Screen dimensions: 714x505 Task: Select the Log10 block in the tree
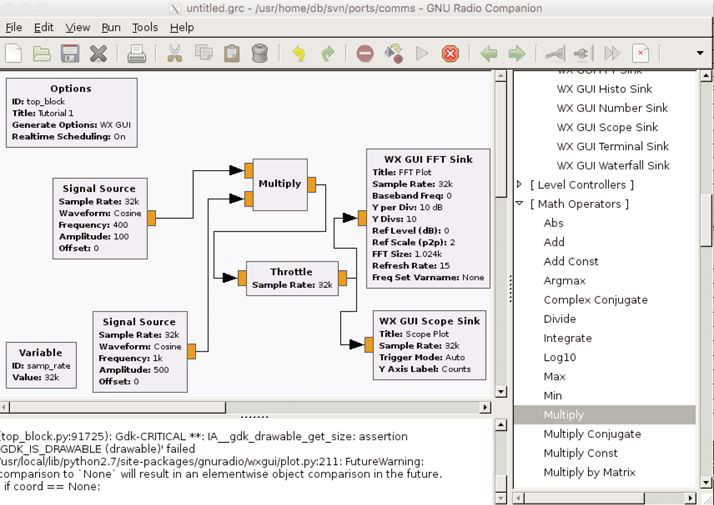tap(560, 357)
